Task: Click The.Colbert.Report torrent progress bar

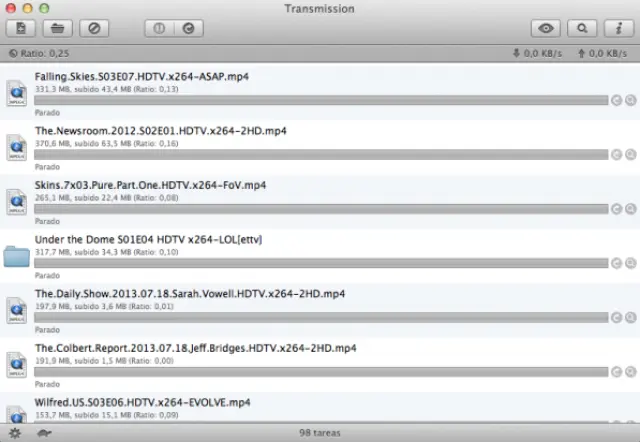Action: click(x=320, y=371)
